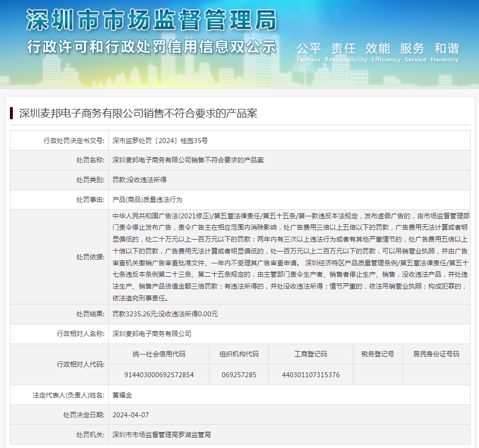Click the 处罚类别 row label

pyautogui.click(x=91, y=180)
